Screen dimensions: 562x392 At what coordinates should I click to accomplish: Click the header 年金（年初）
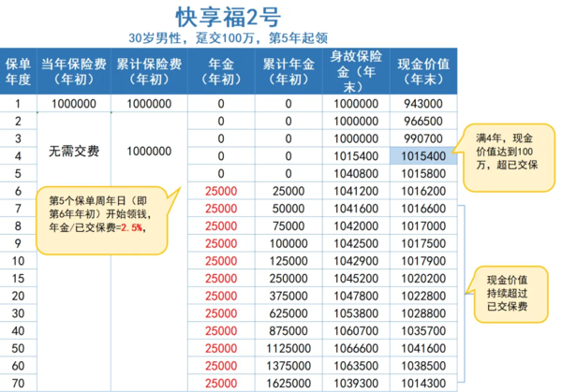[x=221, y=72]
